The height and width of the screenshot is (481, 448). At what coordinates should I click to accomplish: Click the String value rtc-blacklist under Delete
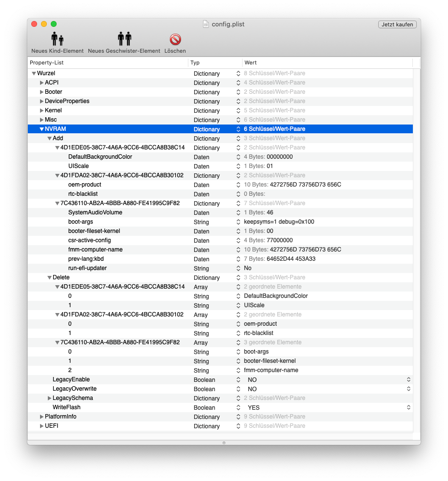259,333
